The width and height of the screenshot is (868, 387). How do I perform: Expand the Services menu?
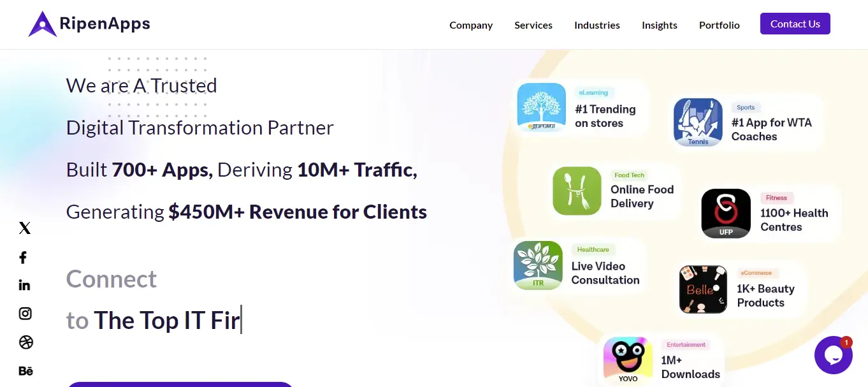click(x=533, y=25)
